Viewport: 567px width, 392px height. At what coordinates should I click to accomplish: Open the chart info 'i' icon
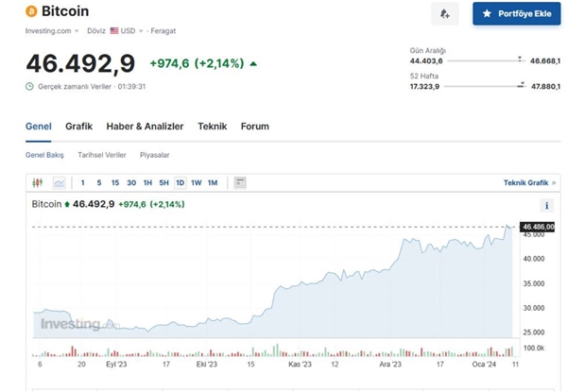point(547,206)
